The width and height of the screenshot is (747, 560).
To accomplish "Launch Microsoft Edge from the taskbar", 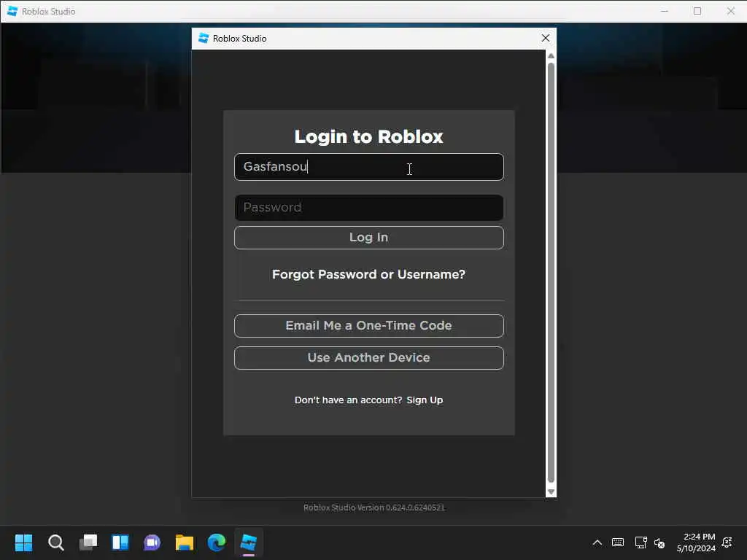I will (216, 542).
